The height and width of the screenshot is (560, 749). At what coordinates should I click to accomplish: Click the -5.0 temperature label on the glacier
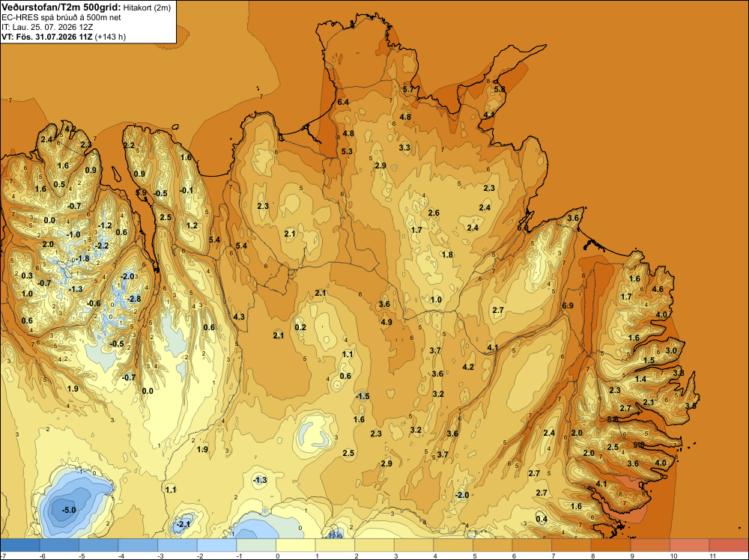tap(69, 510)
